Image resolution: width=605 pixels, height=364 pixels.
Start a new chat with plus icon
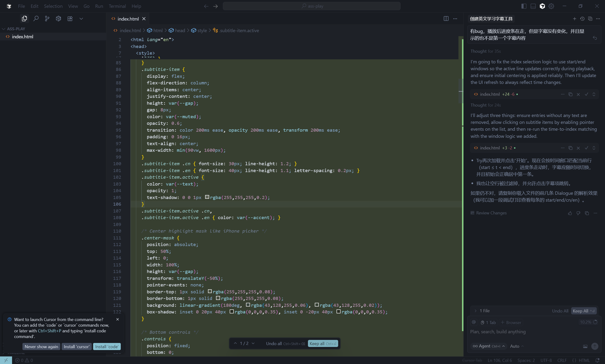click(x=574, y=19)
